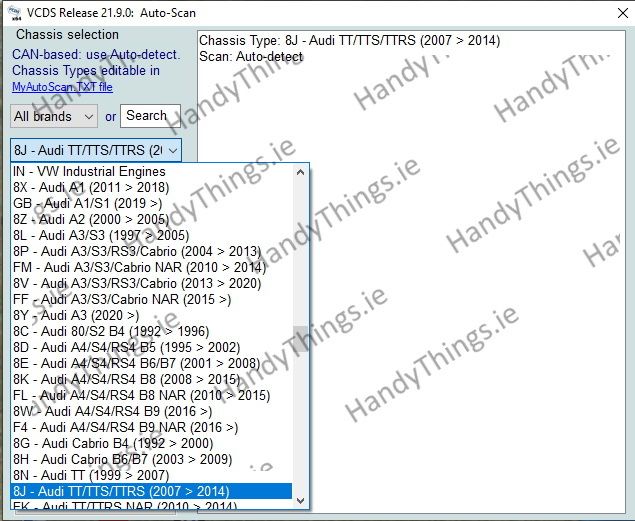Select 8Z - Audi A2 (2000 > 2005)
635x521 pixels.
[x=151, y=219]
